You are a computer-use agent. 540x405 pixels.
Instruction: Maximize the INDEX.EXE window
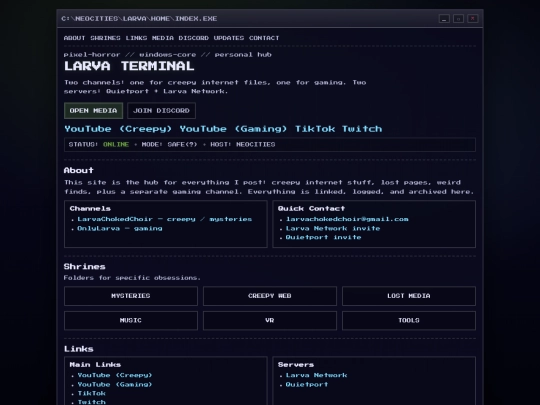point(458,19)
